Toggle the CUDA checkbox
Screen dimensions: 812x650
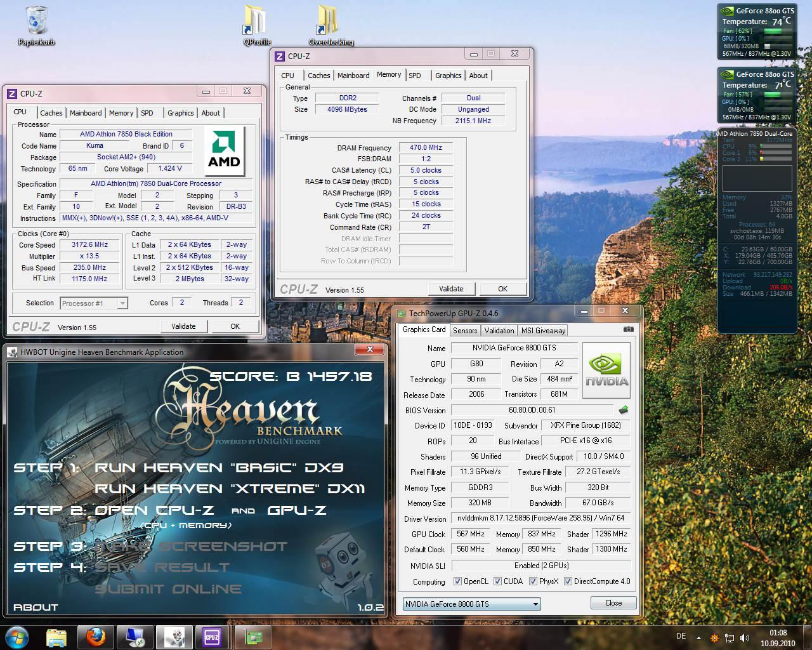pos(497,581)
